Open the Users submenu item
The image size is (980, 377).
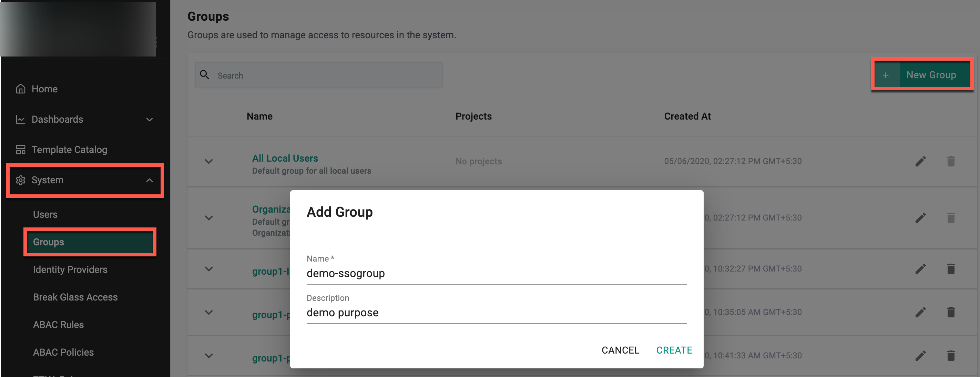coord(45,215)
